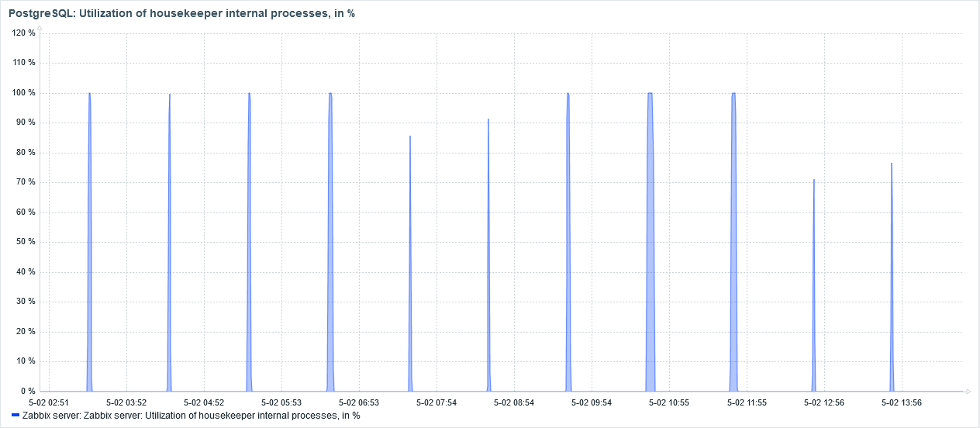
Task: Click the 100% spike before 06:53
Action: pos(330,242)
